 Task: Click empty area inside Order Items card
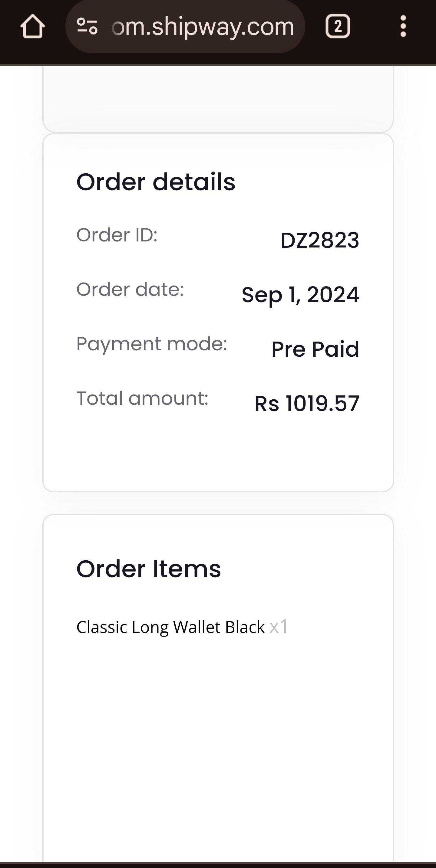(218, 741)
